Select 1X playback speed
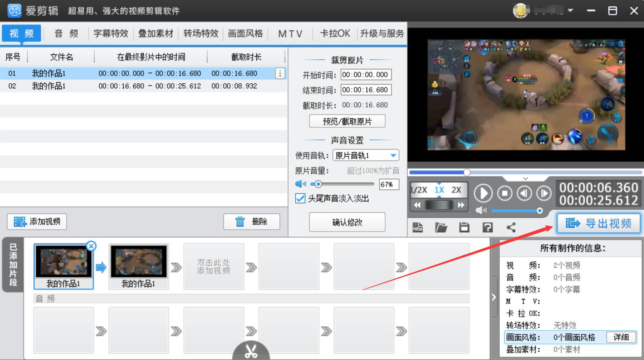 [x=439, y=190]
